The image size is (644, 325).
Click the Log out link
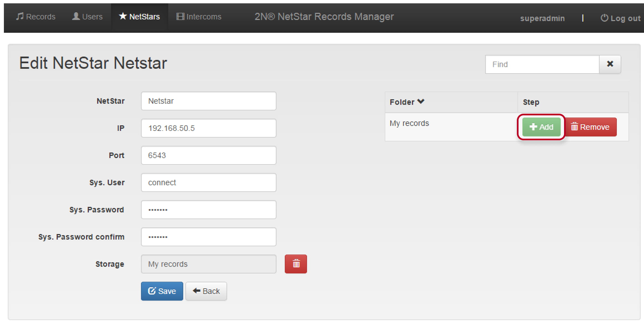620,18
